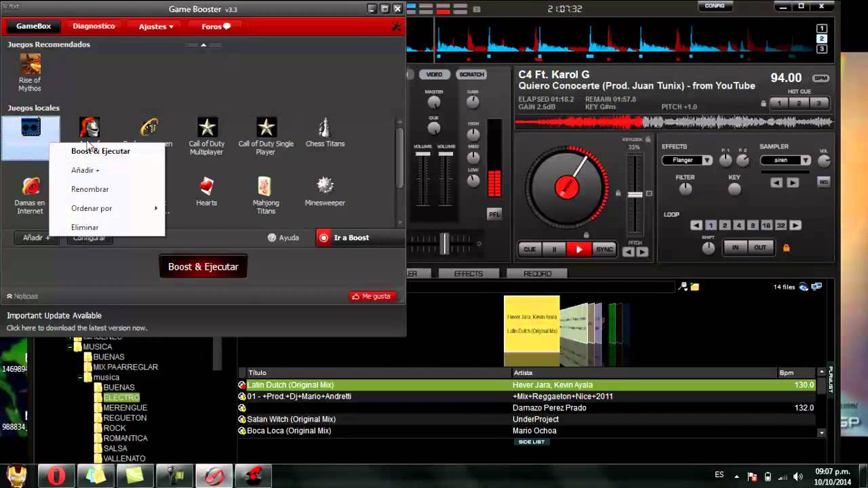Screen dimensions: 868x488
Task: Open the siren sampler dropdown
Action: coord(806,161)
